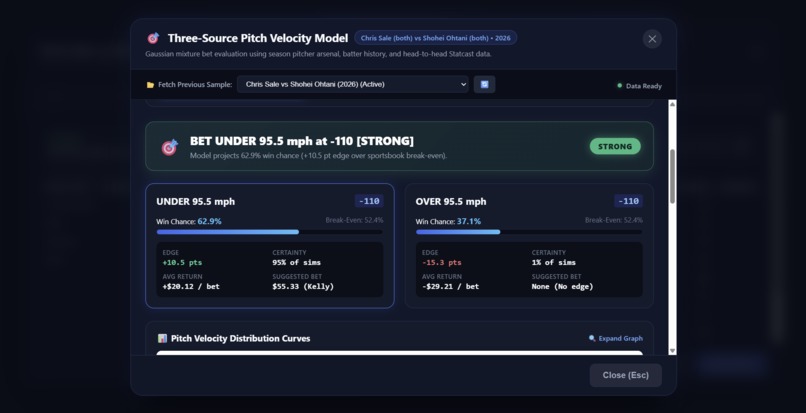This screenshot has height=413, width=806.
Task: Click the Chris Sale vs Shohei Ohtani badge
Action: (435, 38)
